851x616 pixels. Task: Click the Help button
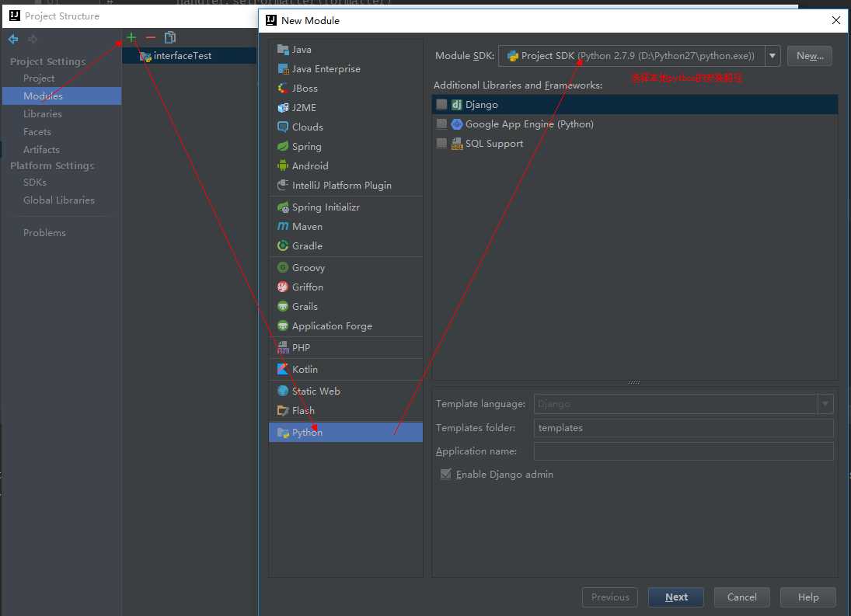(808, 597)
